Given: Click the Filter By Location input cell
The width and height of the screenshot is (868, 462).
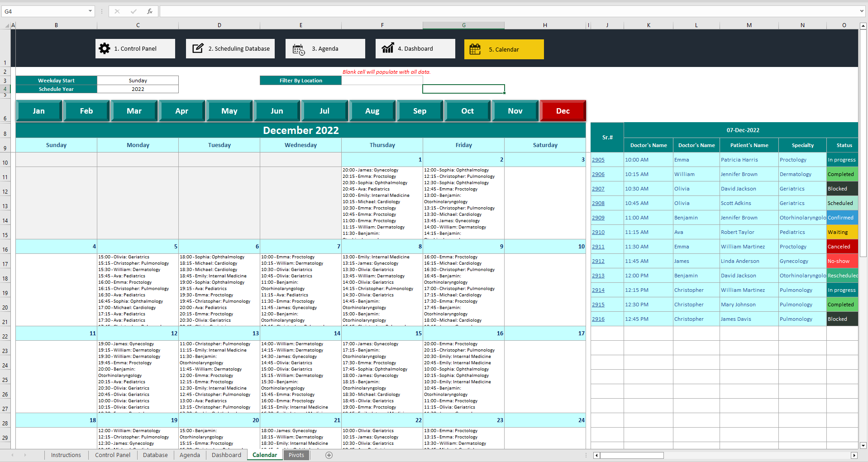Looking at the screenshot, I should point(382,81).
